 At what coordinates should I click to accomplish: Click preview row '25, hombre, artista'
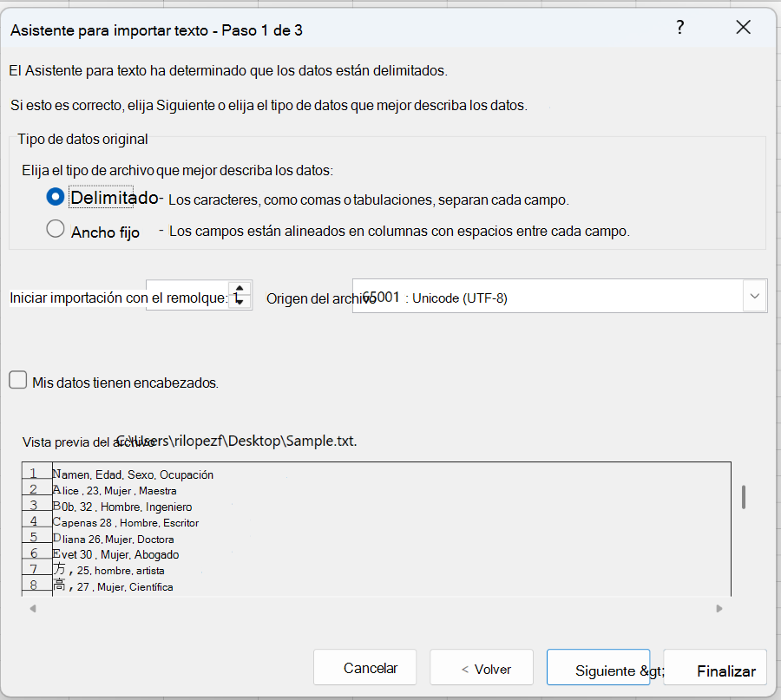pyautogui.click(x=108, y=570)
